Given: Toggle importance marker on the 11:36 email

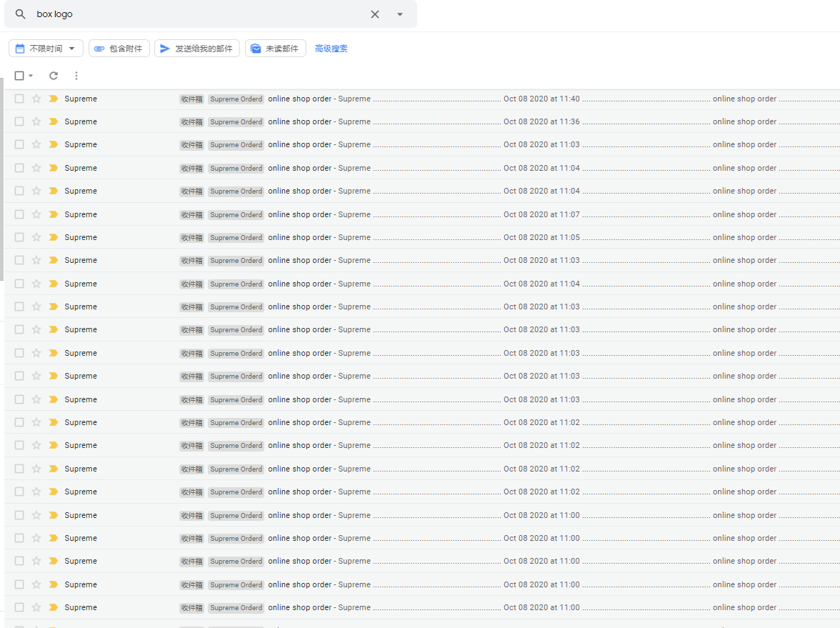Looking at the screenshot, I should (54, 121).
